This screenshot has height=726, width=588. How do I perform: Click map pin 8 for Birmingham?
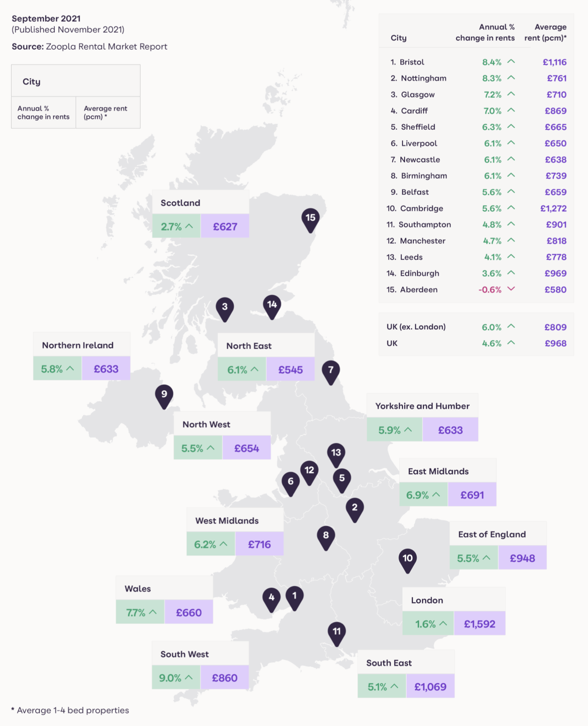pos(326,536)
